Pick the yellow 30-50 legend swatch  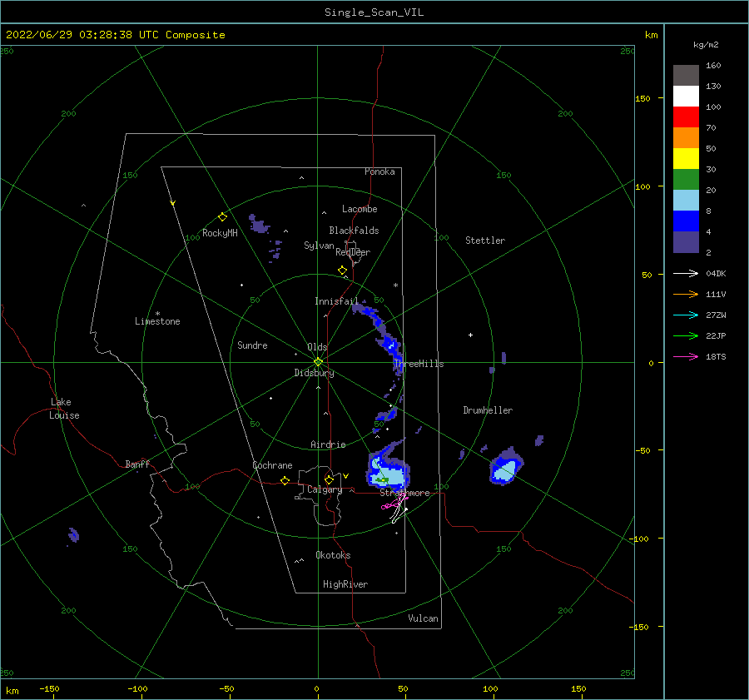(x=686, y=159)
